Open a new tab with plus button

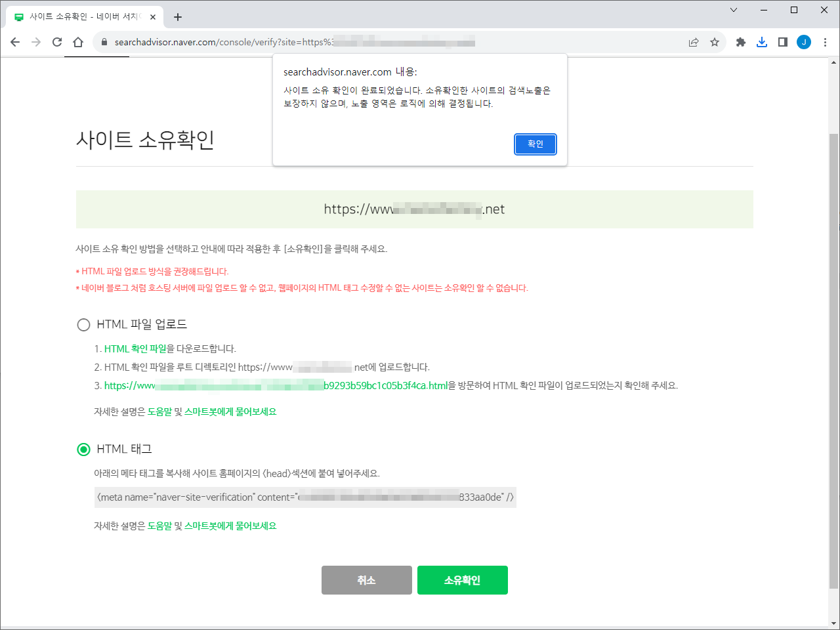tap(178, 17)
